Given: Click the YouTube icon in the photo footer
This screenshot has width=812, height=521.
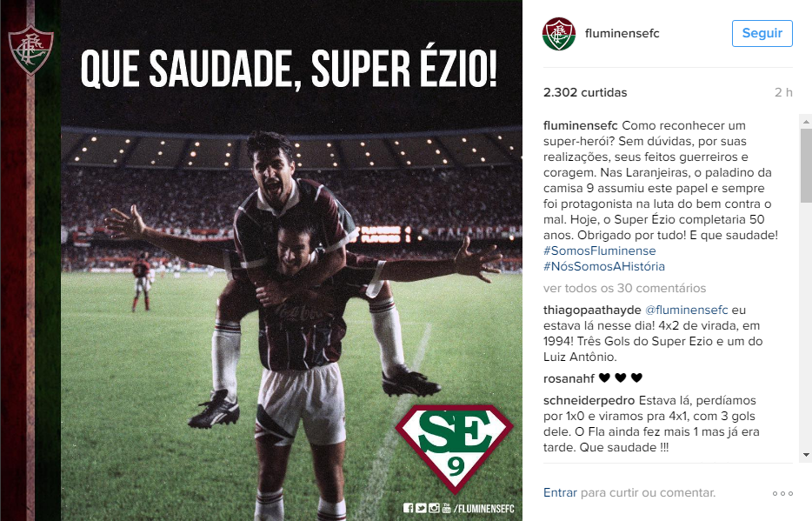Looking at the screenshot, I should pyautogui.click(x=446, y=508).
